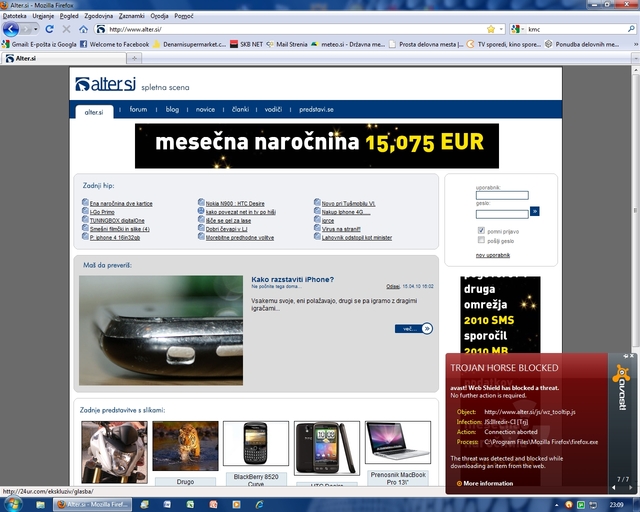Viewport: 640px width, 512px height.
Task: Uncheck 'pomni prijavo' checkbox
Action: pyautogui.click(x=481, y=230)
